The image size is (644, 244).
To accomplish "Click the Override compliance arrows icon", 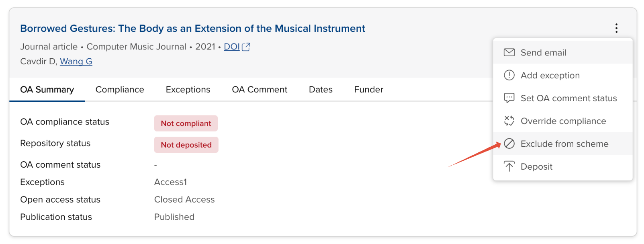I will [x=509, y=121].
